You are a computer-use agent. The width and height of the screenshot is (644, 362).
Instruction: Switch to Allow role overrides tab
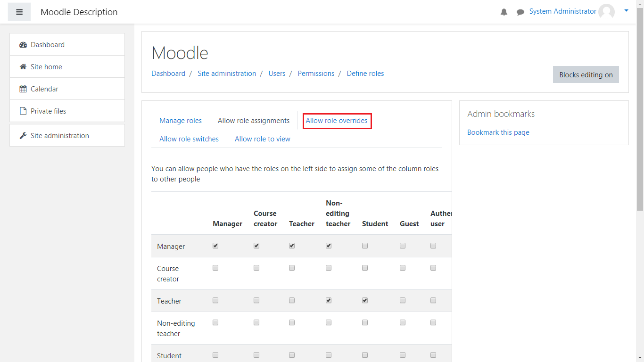click(337, 121)
